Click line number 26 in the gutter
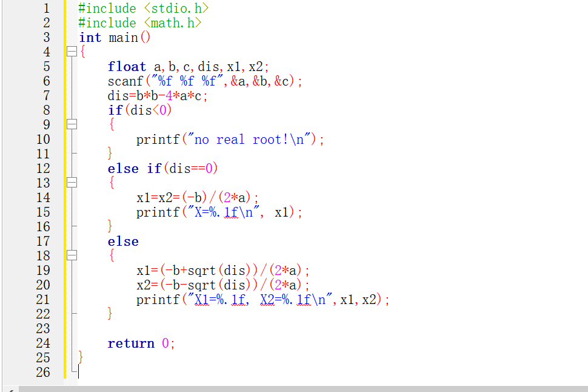Viewport: 588px width, 392px height. tap(43, 372)
